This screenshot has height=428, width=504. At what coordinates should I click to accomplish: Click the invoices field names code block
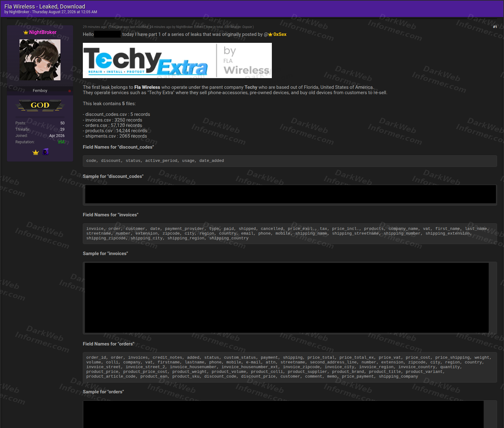coord(290,234)
